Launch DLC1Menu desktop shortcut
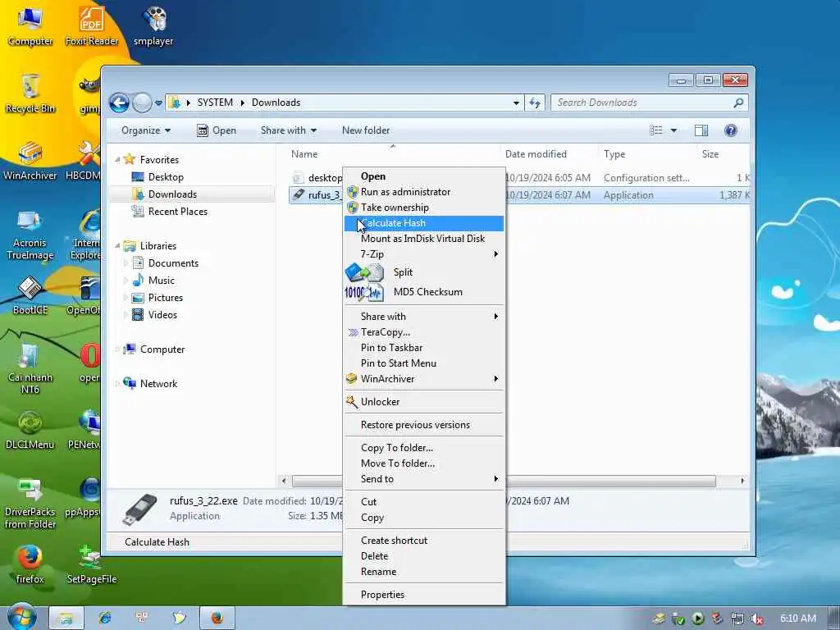Image resolution: width=840 pixels, height=630 pixels. point(30,430)
